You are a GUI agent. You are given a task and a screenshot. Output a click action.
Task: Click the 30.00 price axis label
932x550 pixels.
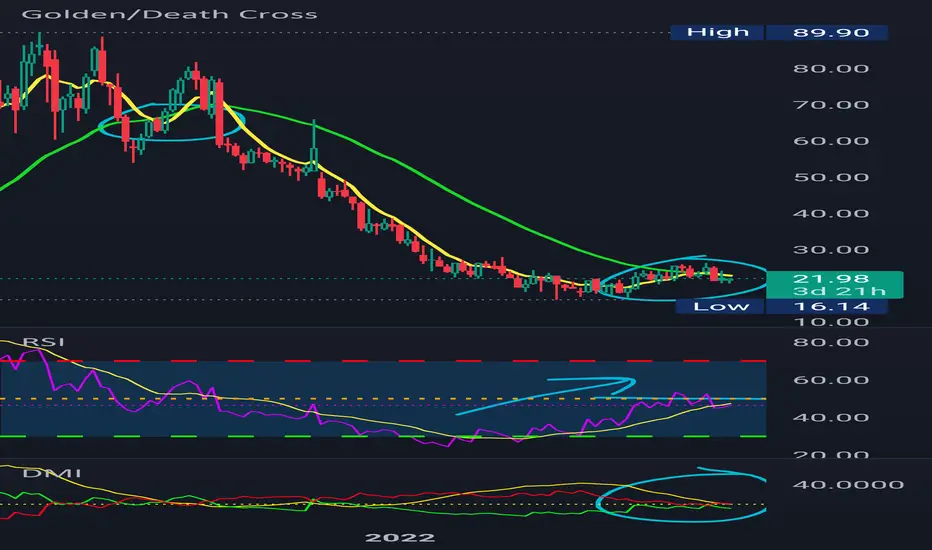[831, 250]
